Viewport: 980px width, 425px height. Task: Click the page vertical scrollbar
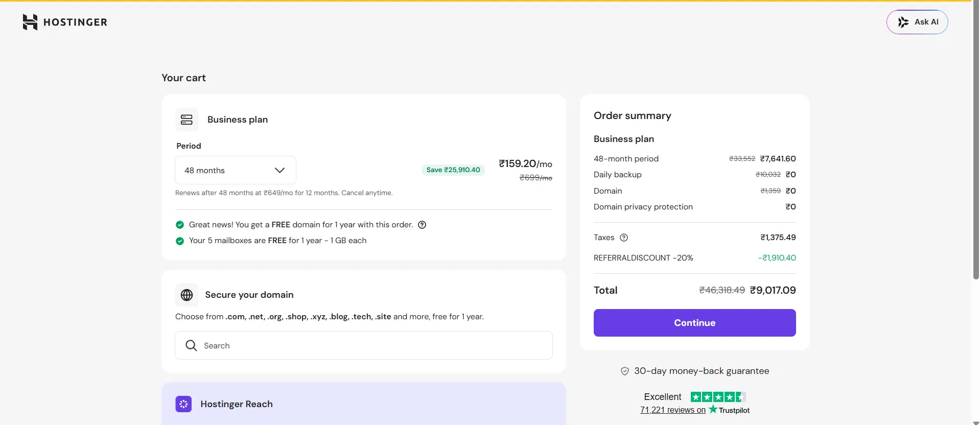click(976, 140)
